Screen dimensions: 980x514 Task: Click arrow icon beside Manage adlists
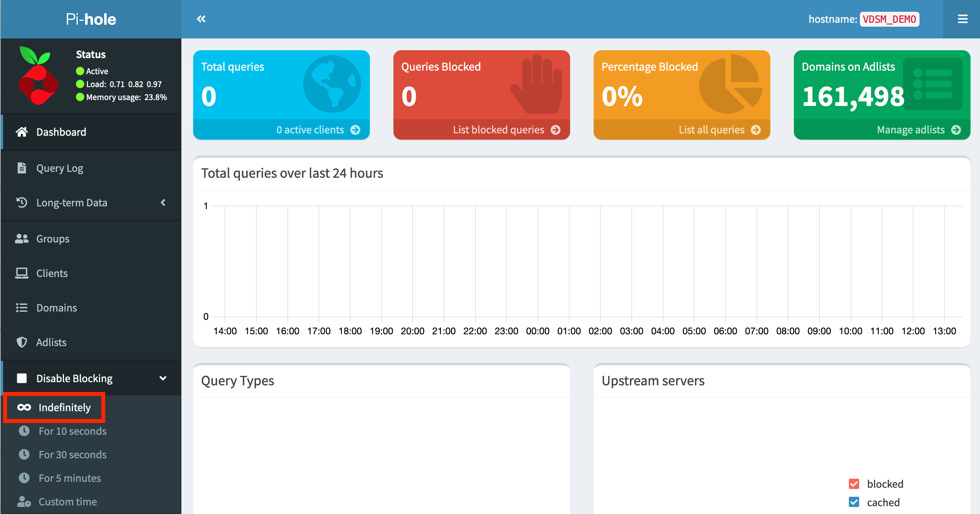[x=956, y=130]
